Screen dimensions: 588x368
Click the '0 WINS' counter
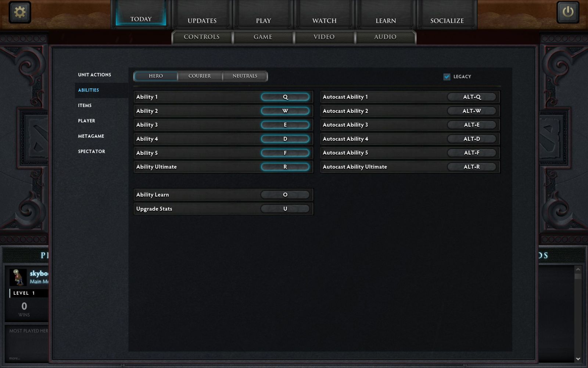click(24, 309)
